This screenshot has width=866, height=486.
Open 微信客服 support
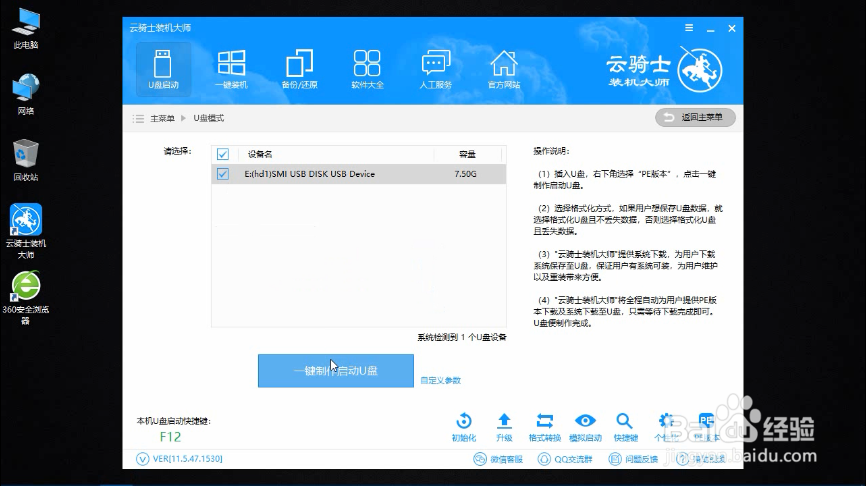click(498, 459)
